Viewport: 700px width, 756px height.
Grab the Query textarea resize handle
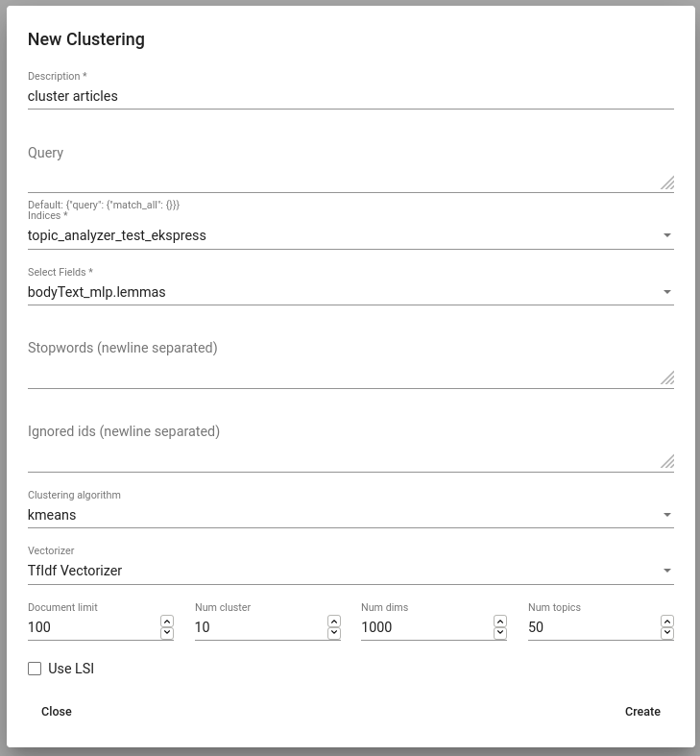(667, 183)
